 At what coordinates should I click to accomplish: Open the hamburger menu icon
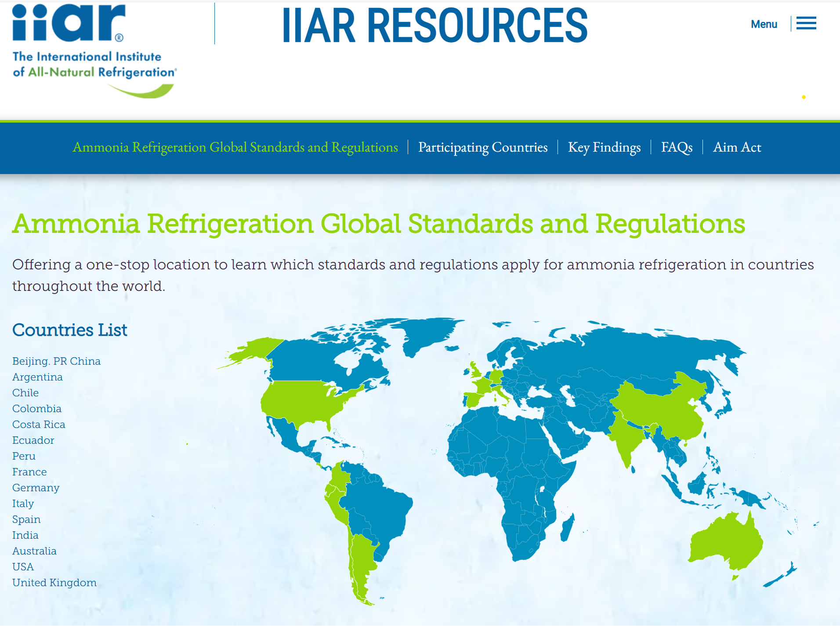(806, 23)
